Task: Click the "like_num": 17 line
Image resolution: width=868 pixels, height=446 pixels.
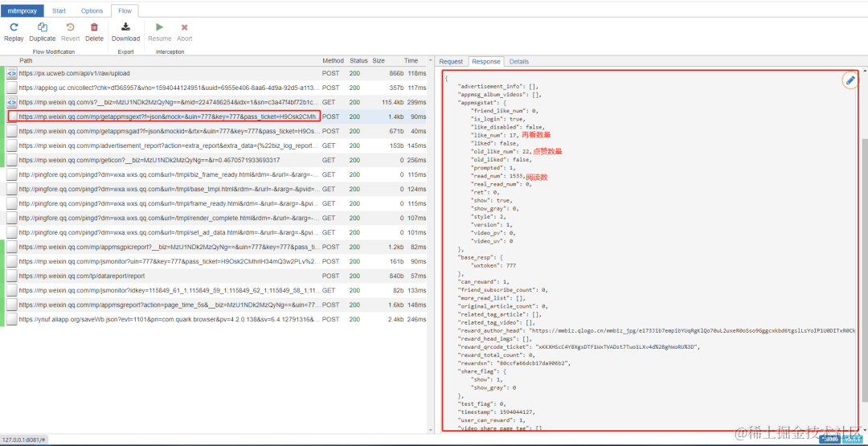Action: [x=494, y=135]
